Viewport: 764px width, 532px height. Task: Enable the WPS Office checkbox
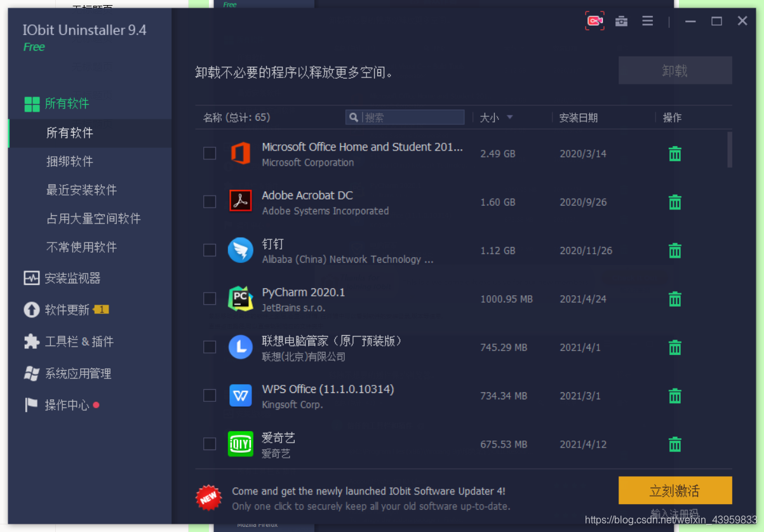[x=210, y=396]
